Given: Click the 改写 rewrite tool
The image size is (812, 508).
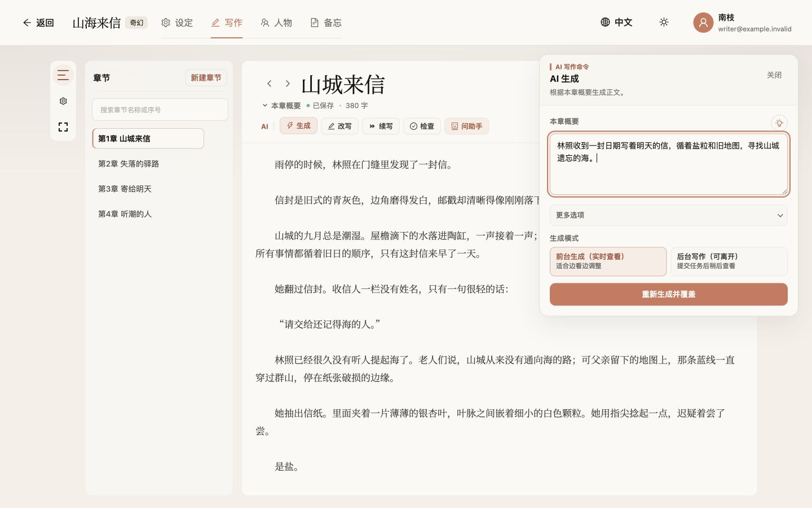Looking at the screenshot, I should tap(339, 126).
